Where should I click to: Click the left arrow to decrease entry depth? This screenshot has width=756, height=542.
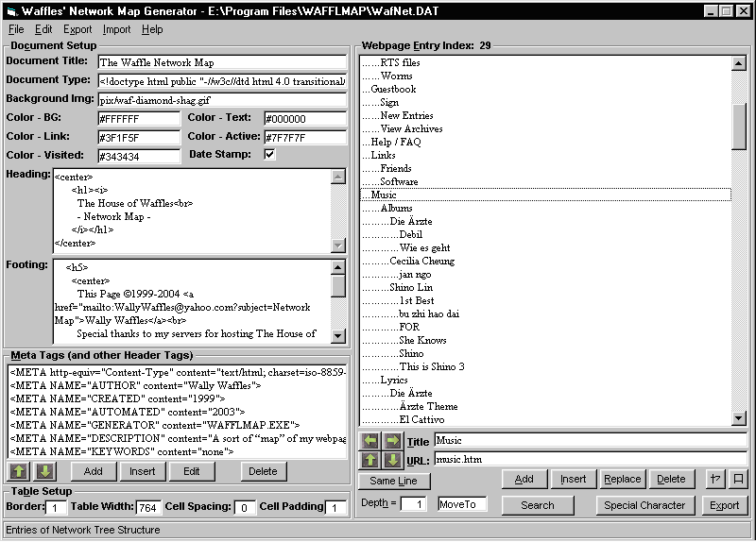coord(370,441)
